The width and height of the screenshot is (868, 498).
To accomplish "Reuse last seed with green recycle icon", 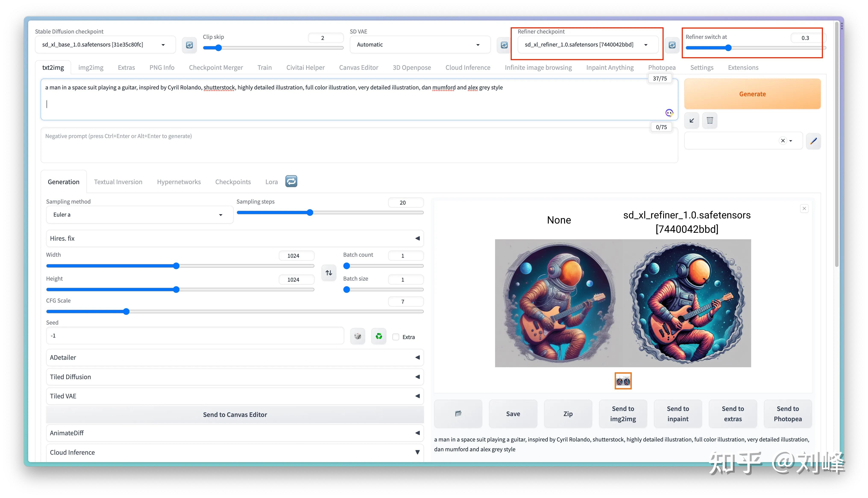I will (378, 336).
